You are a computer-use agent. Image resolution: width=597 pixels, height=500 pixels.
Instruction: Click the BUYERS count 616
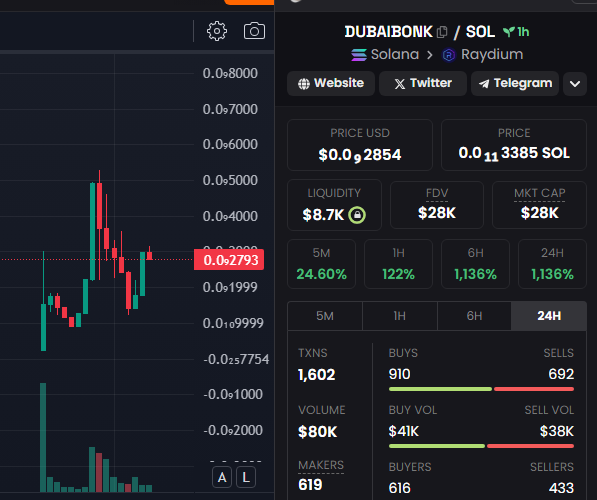coord(399,488)
